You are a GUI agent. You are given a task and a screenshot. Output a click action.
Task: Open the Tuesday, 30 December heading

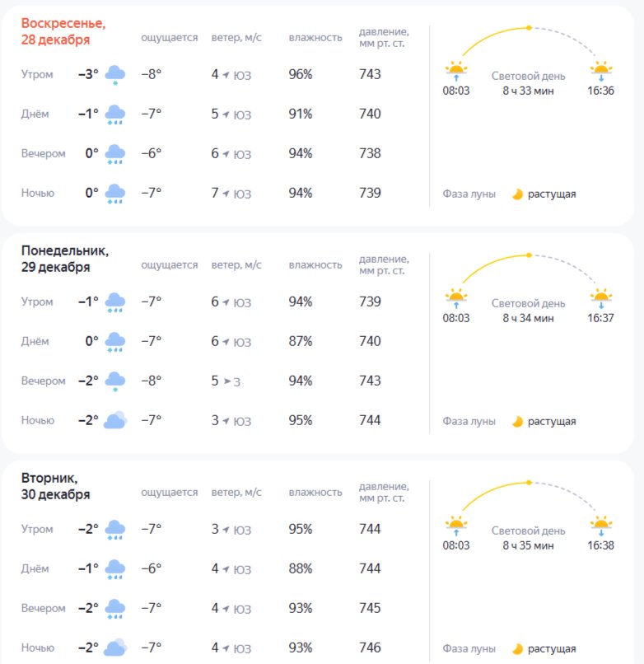point(56,486)
